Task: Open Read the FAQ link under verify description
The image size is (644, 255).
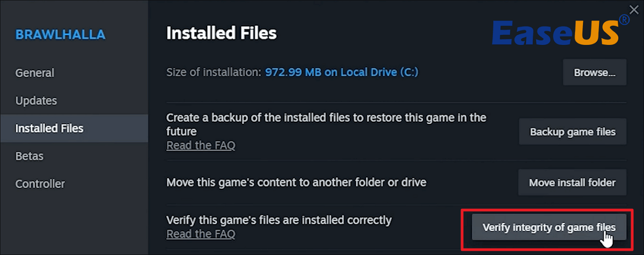Action: [201, 234]
